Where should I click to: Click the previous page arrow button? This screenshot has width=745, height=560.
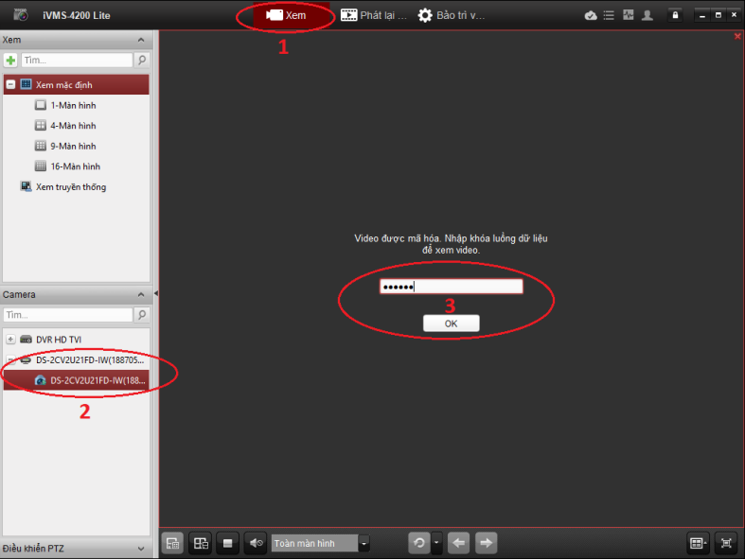point(458,543)
